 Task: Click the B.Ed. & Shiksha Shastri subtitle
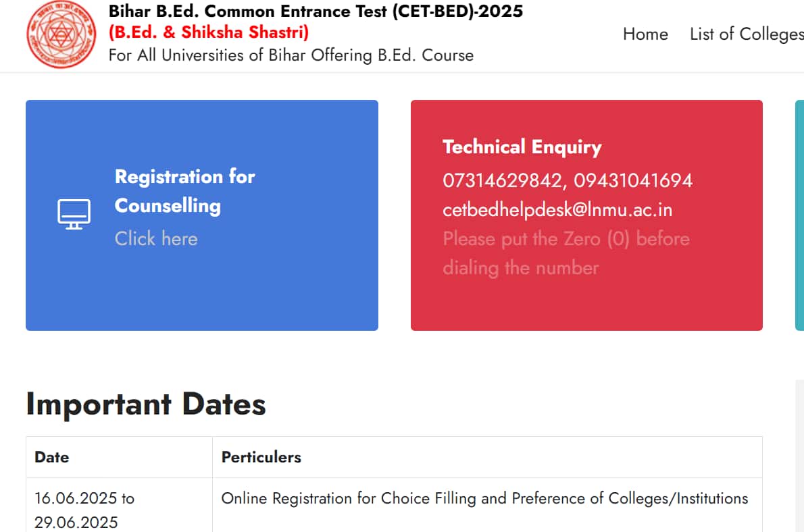pos(209,32)
